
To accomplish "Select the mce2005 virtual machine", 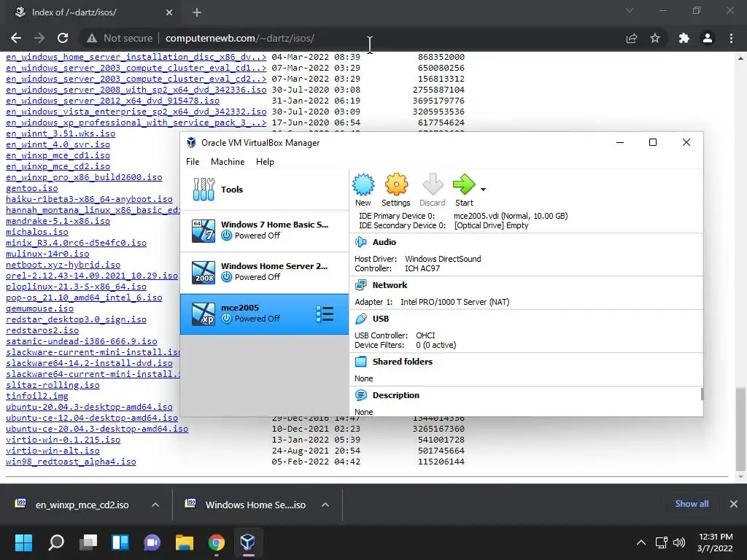I will 264,314.
